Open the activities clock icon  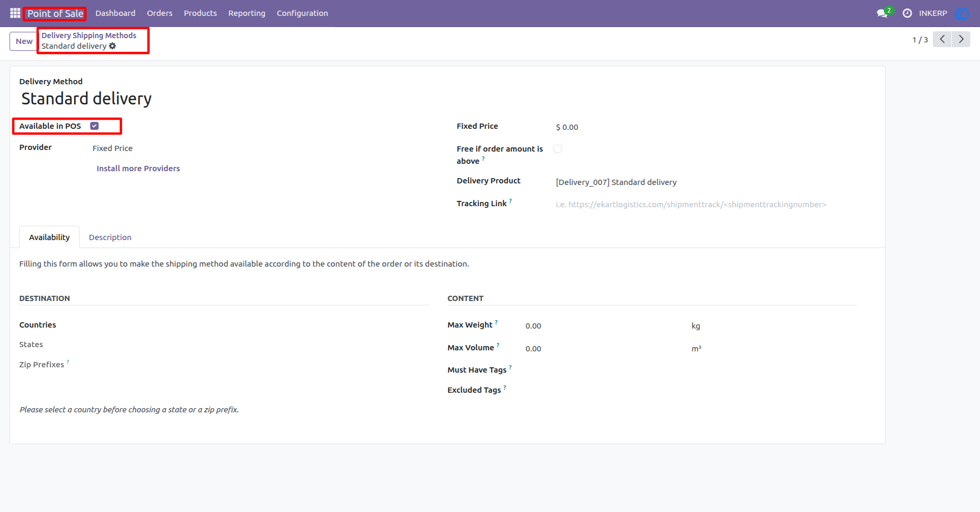pyautogui.click(x=907, y=13)
